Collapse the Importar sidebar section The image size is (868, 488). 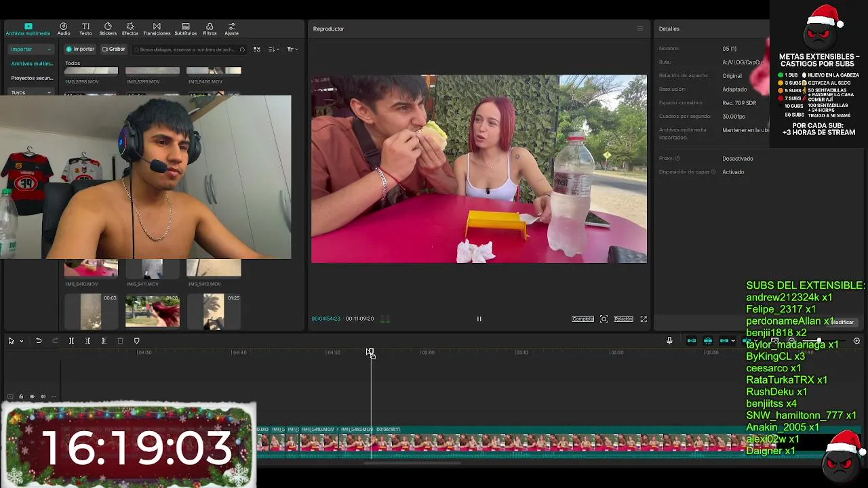[x=31, y=49]
